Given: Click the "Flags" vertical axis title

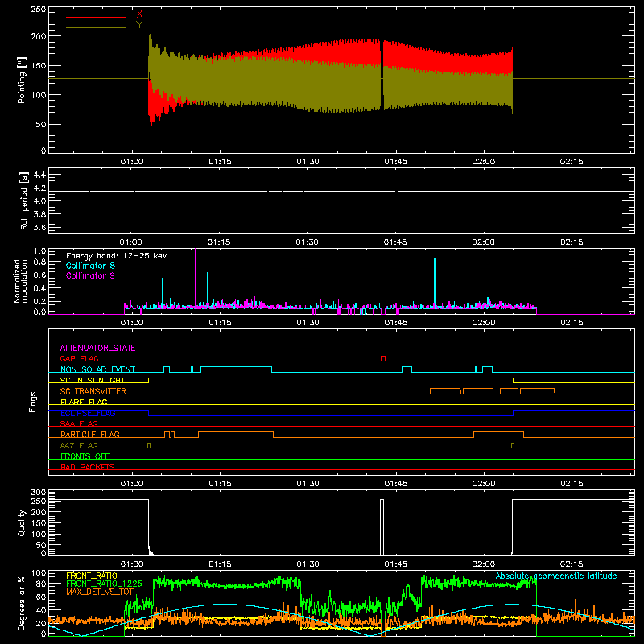Looking at the screenshot, I should [33, 402].
